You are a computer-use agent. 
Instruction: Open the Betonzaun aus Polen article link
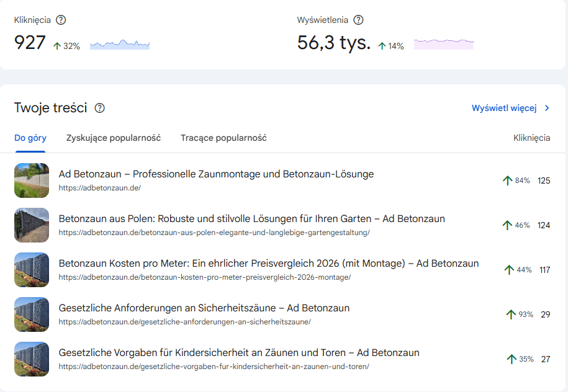click(x=250, y=219)
